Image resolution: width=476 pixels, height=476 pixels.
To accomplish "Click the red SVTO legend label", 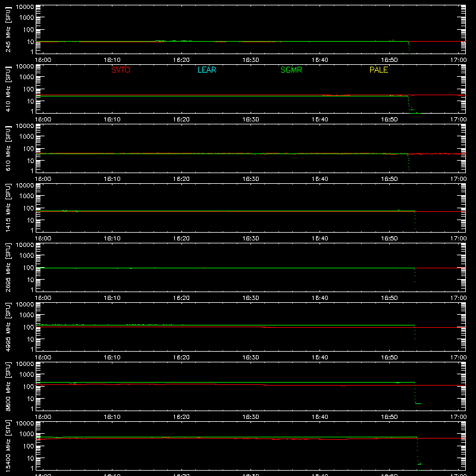I will click(121, 70).
